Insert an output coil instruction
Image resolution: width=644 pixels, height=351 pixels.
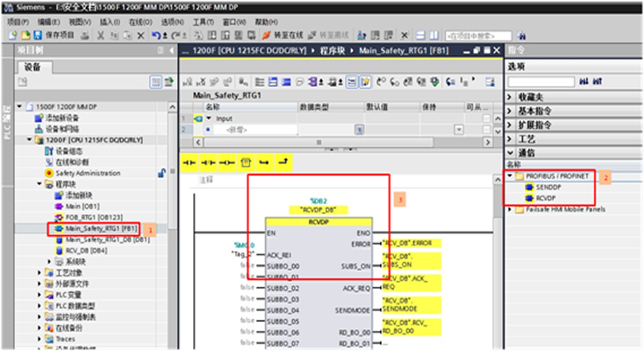click(226, 162)
